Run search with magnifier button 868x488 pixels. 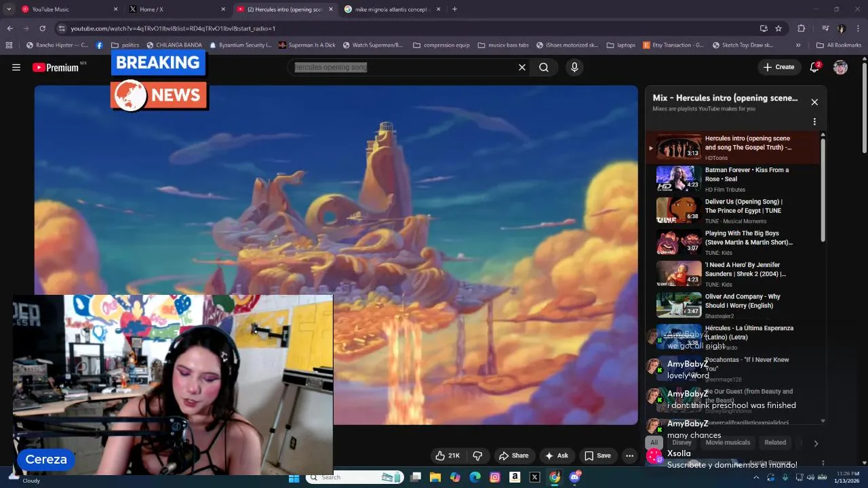click(544, 67)
